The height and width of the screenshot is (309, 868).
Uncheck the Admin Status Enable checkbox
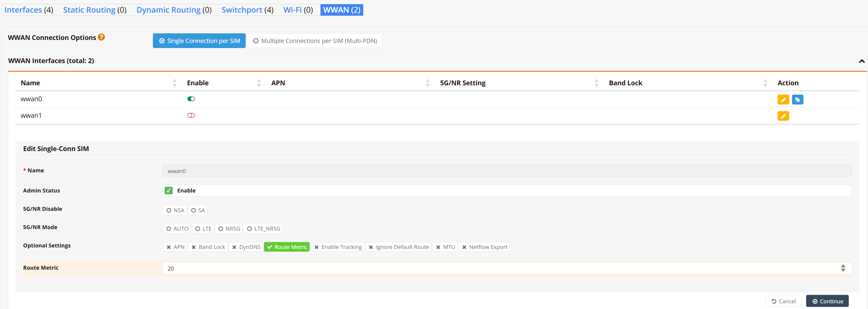[168, 191]
